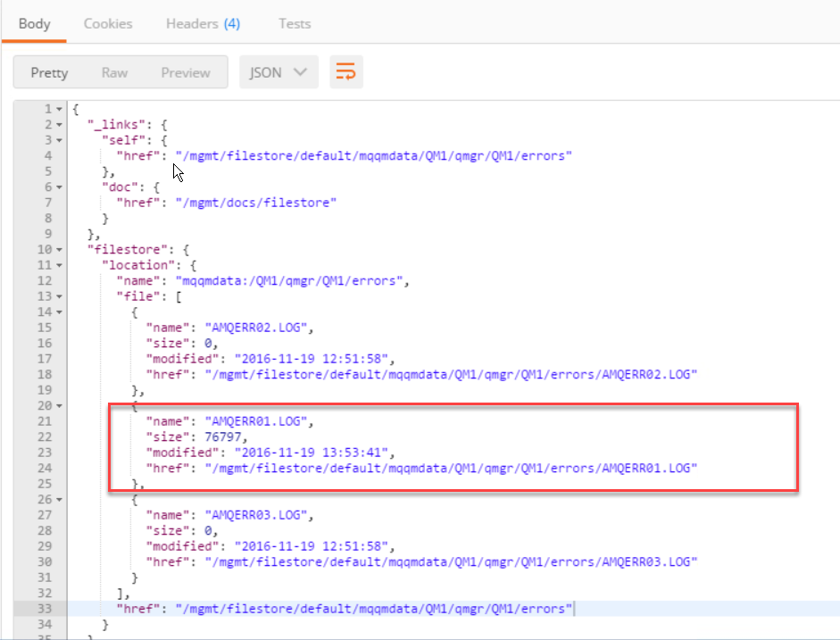Screen dimensions: 840x640
Task: Collapse the filestore block at line 10
Action: (60, 250)
